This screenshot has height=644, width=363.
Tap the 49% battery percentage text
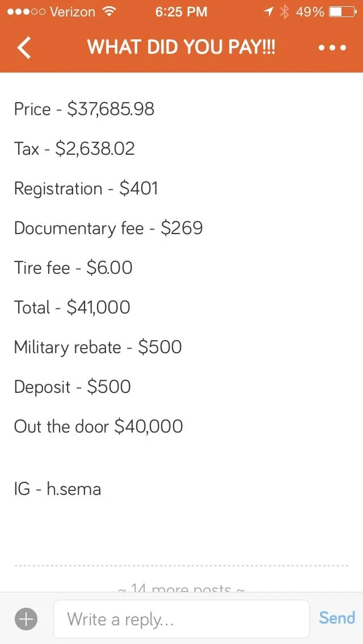[310, 12]
